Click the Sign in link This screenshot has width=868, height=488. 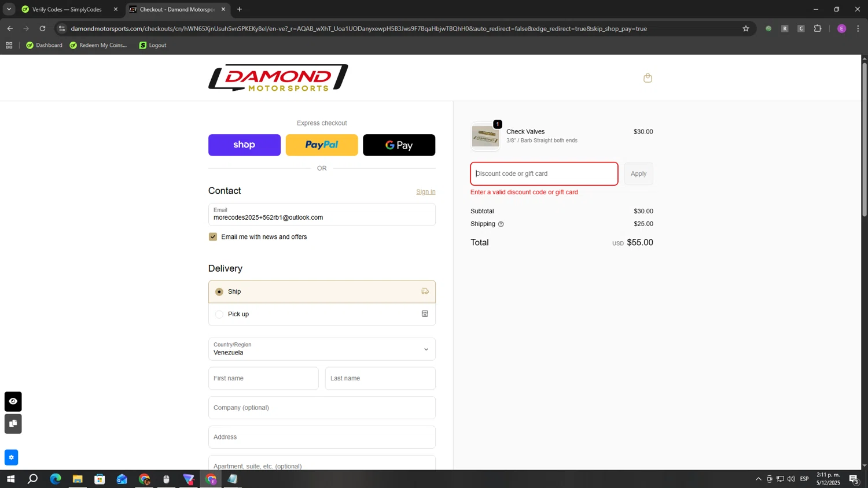click(426, 192)
